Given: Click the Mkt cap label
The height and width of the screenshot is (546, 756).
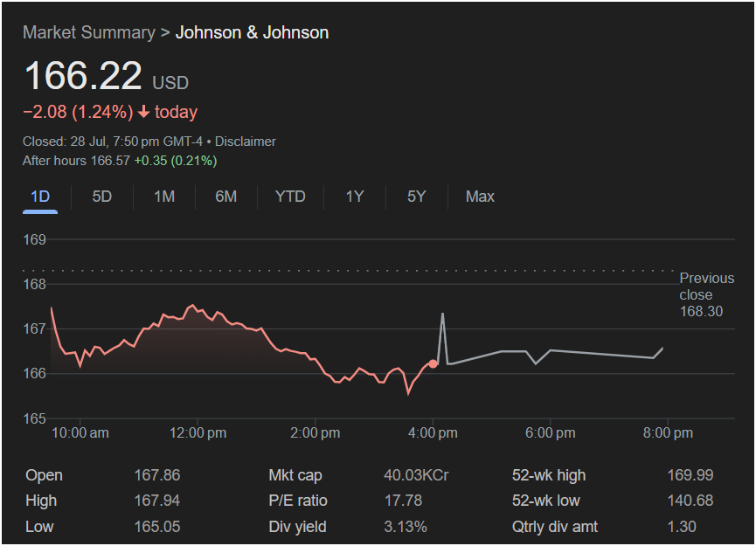Looking at the screenshot, I should tap(295, 475).
